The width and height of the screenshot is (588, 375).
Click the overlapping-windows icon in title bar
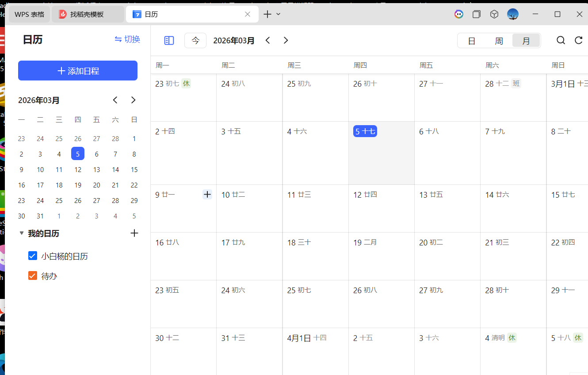[476, 14]
